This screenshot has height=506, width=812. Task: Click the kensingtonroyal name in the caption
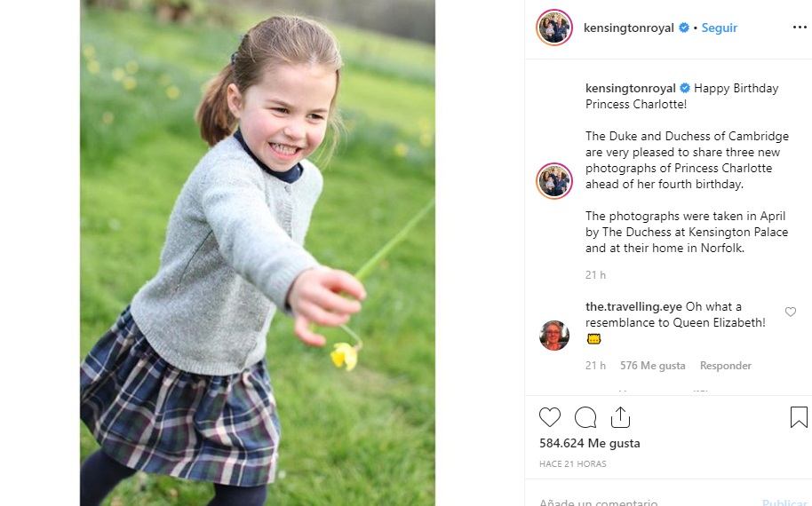(631, 88)
